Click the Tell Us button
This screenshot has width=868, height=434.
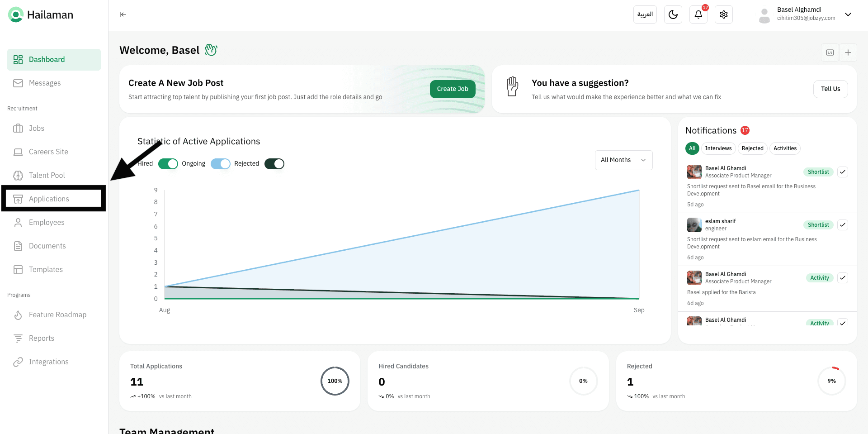[x=830, y=89]
